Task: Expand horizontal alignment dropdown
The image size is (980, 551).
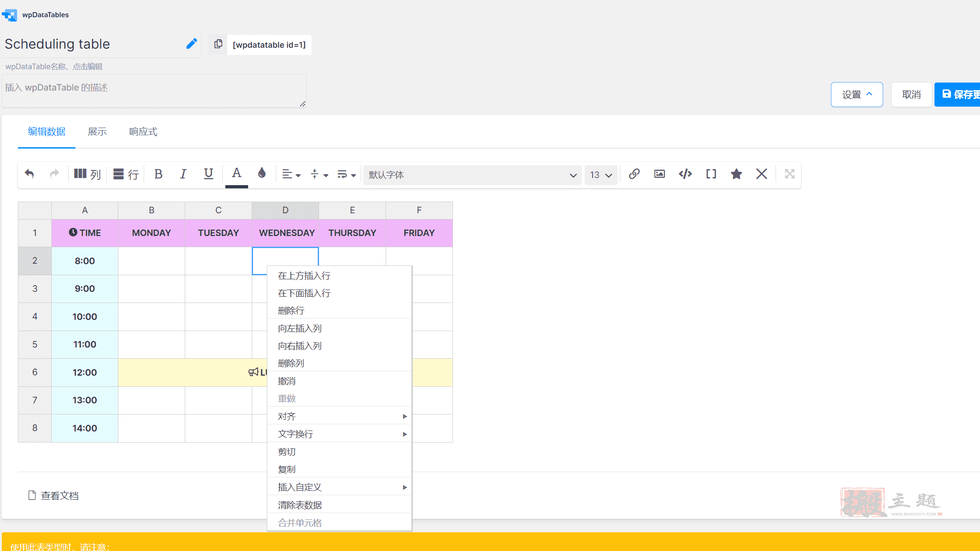Action: pos(291,174)
